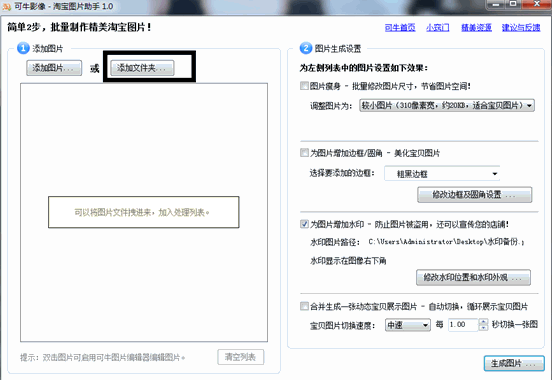Open the 调整图片为 size dropdown
The height and width of the screenshot is (380, 552).
coord(447,105)
